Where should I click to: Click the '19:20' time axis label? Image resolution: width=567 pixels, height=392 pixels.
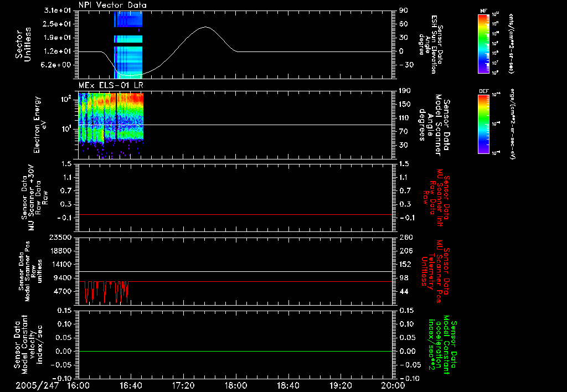click(x=341, y=386)
